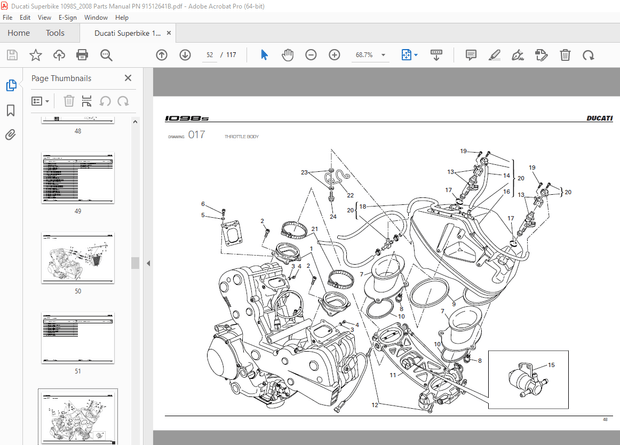This screenshot has height=445, width=620.
Task: Select the arrow Selection tool
Action: point(264,55)
